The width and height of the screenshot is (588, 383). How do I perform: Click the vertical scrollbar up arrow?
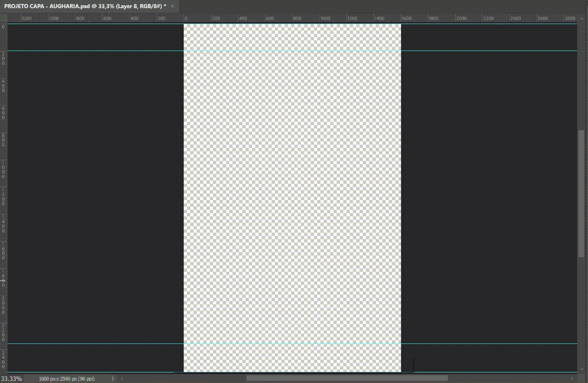[x=582, y=18]
